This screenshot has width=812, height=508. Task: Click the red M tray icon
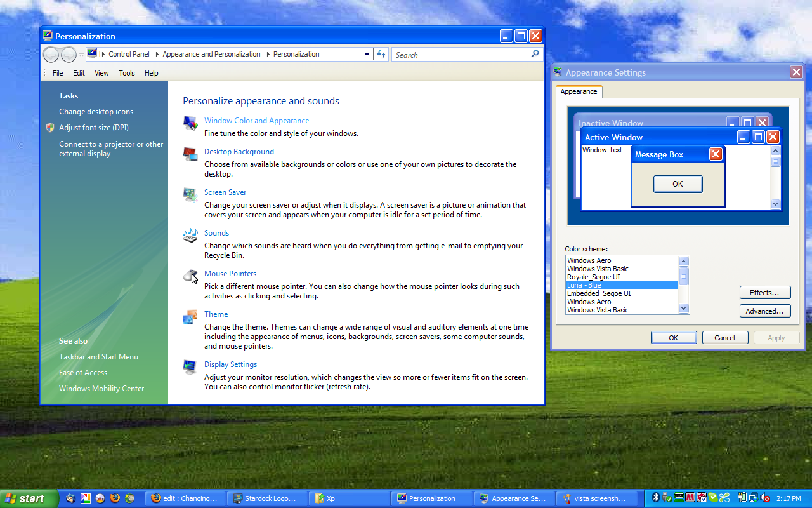coord(690,498)
